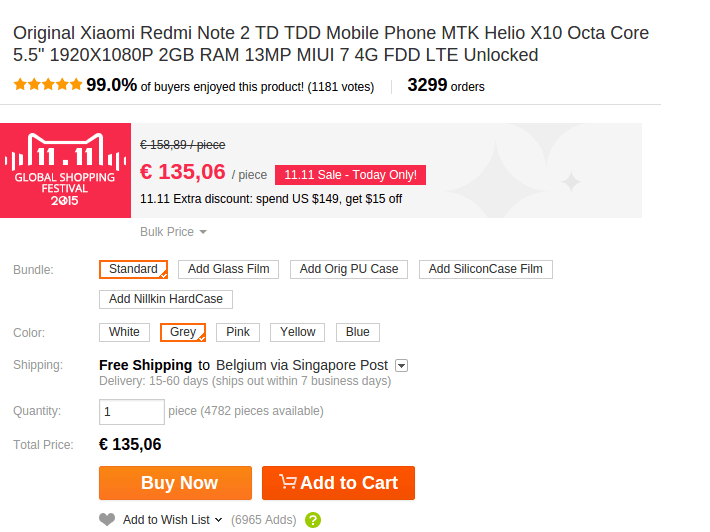This screenshot has width=710, height=532.
Task: Select the Add Glass Film bundle
Action: coord(228,269)
